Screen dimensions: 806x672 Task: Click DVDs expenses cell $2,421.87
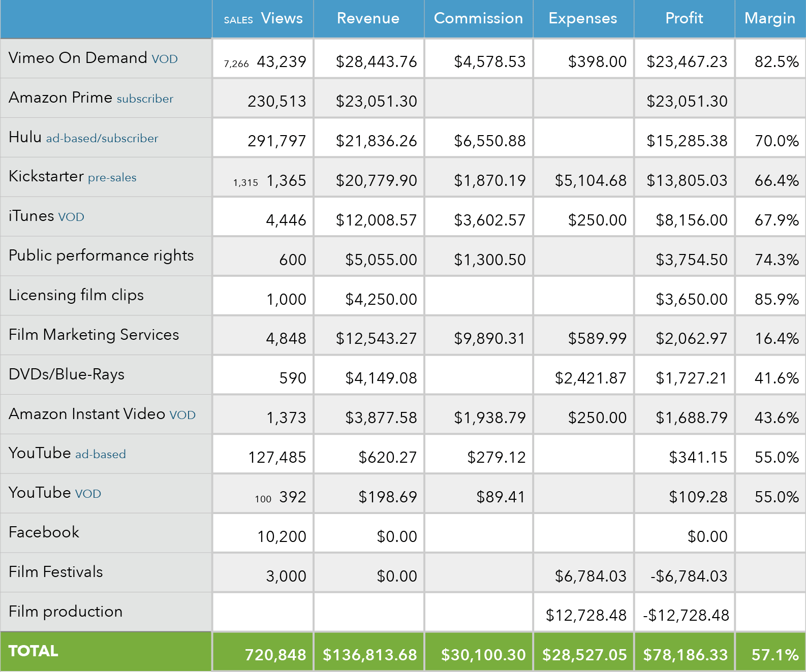click(x=583, y=375)
